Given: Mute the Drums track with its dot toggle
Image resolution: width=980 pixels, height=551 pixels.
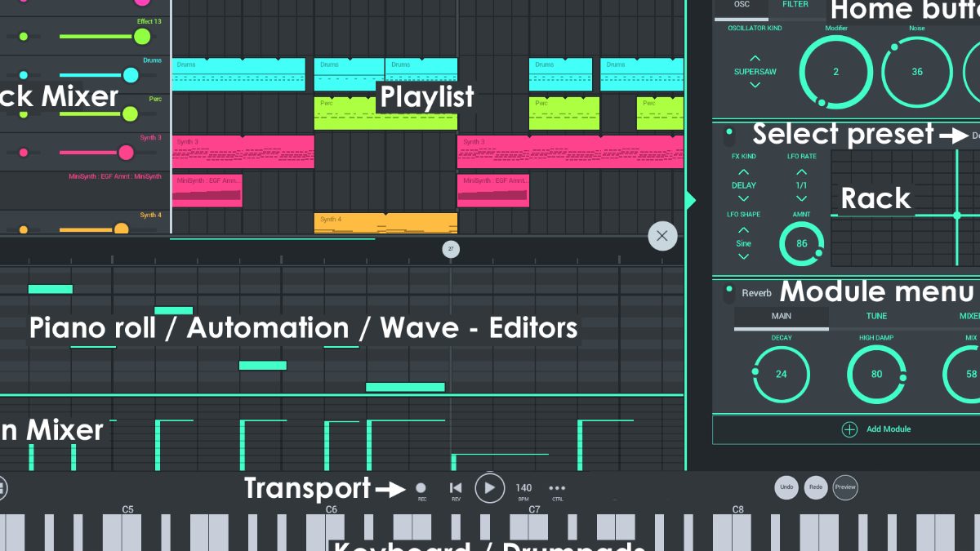Looking at the screenshot, I should tap(24, 75).
